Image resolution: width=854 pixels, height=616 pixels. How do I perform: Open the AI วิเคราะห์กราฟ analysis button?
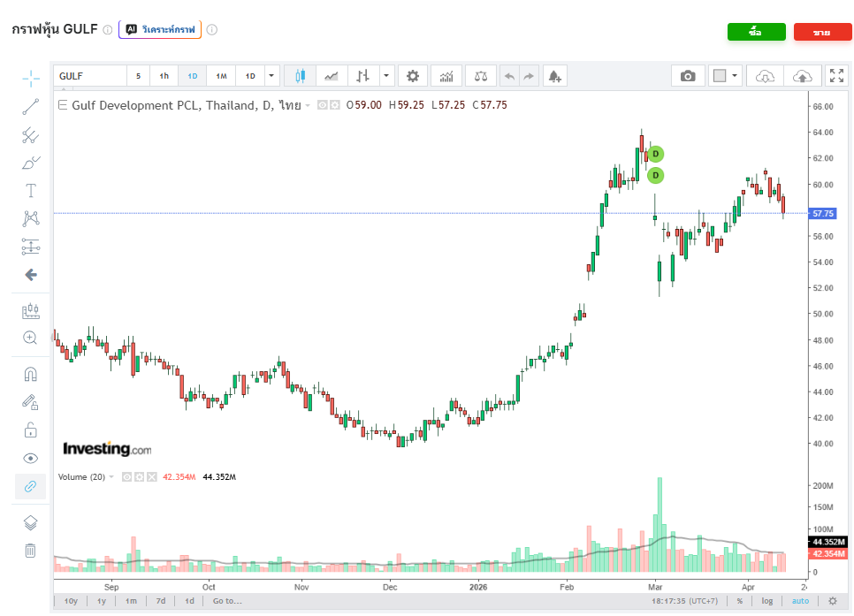pos(160,29)
